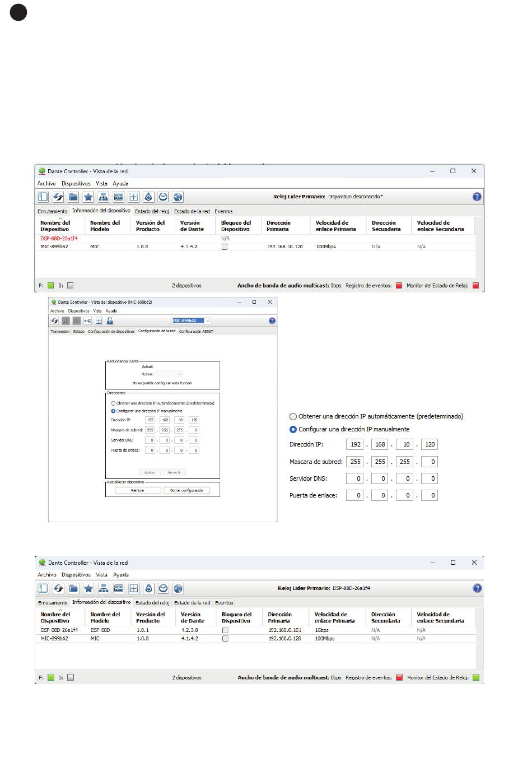Screen dimensions: 532x767
Task: Click star save-preset icon in top network window
Action: pyautogui.click(x=88, y=197)
